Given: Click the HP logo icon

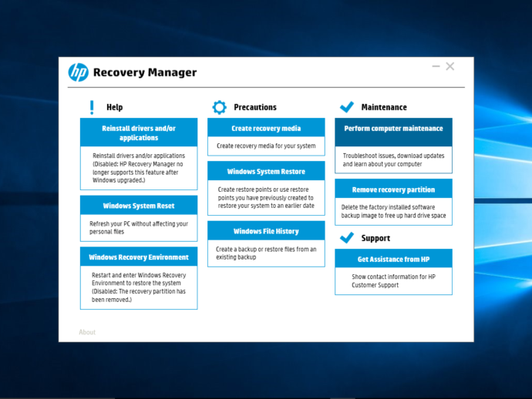Looking at the screenshot, I should click(79, 72).
